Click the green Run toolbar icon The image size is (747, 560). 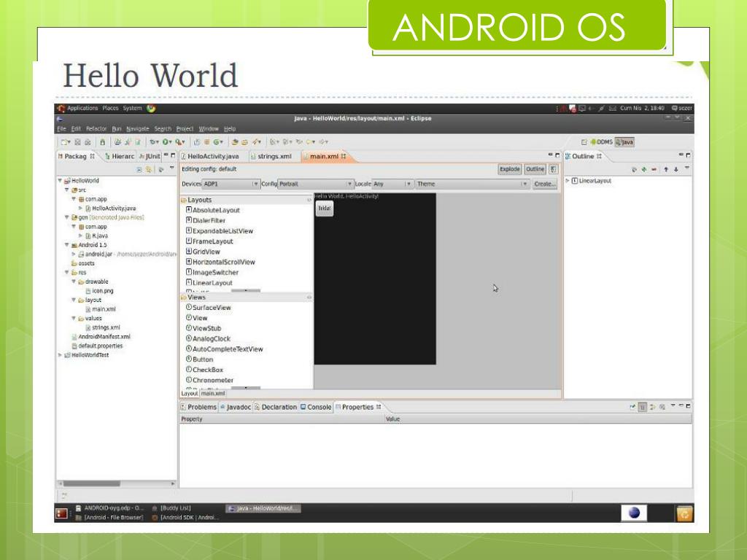pos(166,142)
